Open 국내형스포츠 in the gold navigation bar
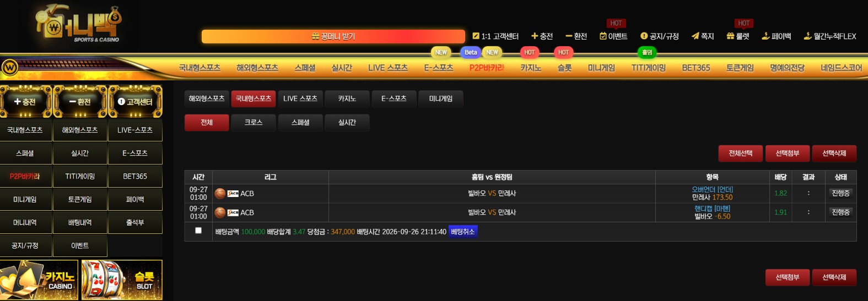The image size is (868, 301). coord(200,68)
